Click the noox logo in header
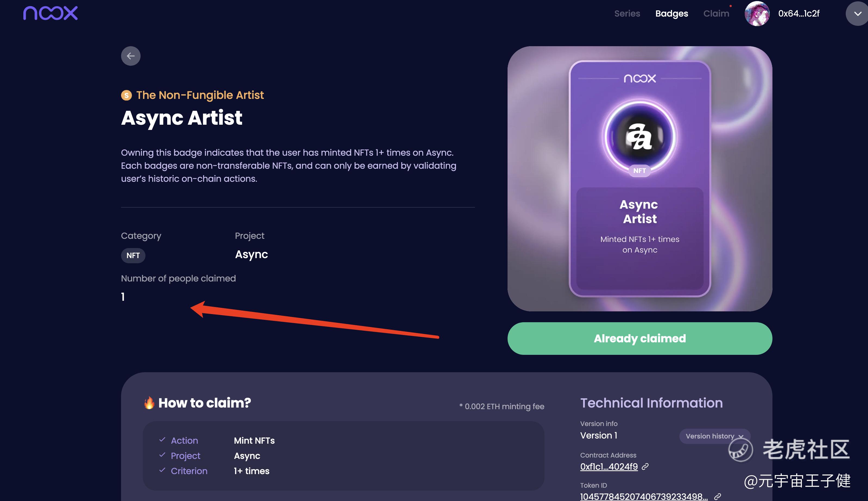 point(50,13)
